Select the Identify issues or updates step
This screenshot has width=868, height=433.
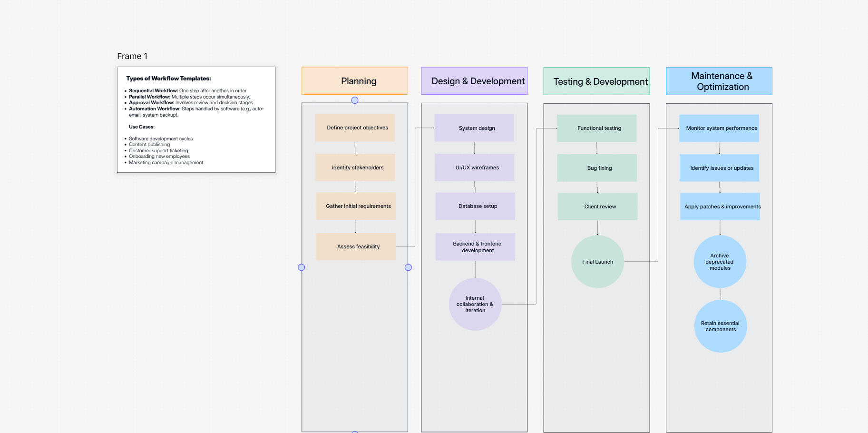click(x=720, y=168)
